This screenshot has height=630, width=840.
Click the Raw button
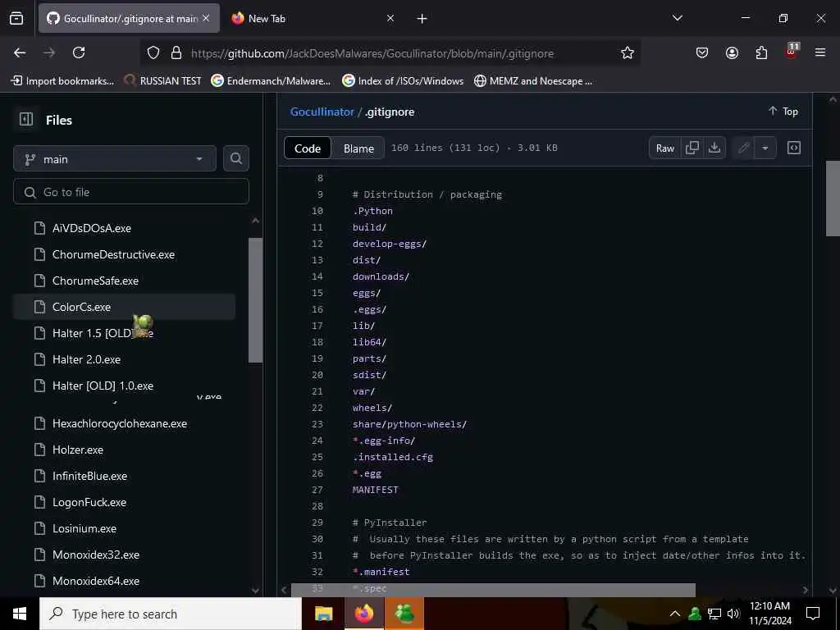tap(664, 148)
